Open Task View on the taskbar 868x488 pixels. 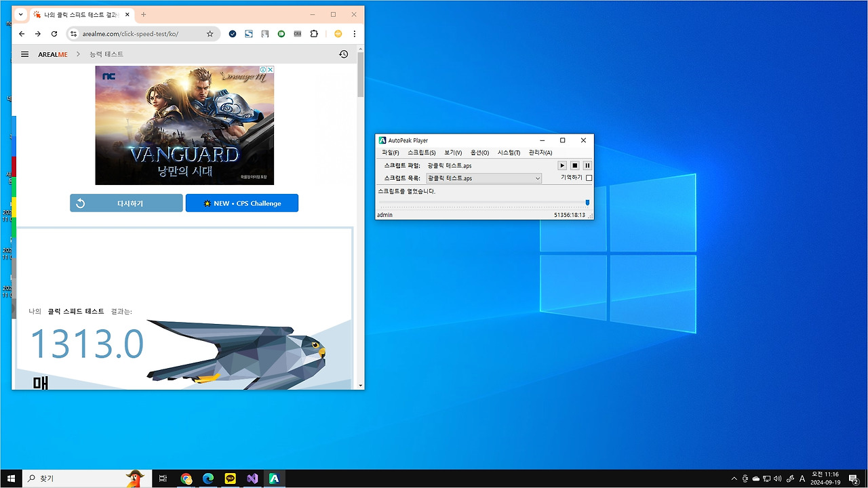pyautogui.click(x=163, y=479)
